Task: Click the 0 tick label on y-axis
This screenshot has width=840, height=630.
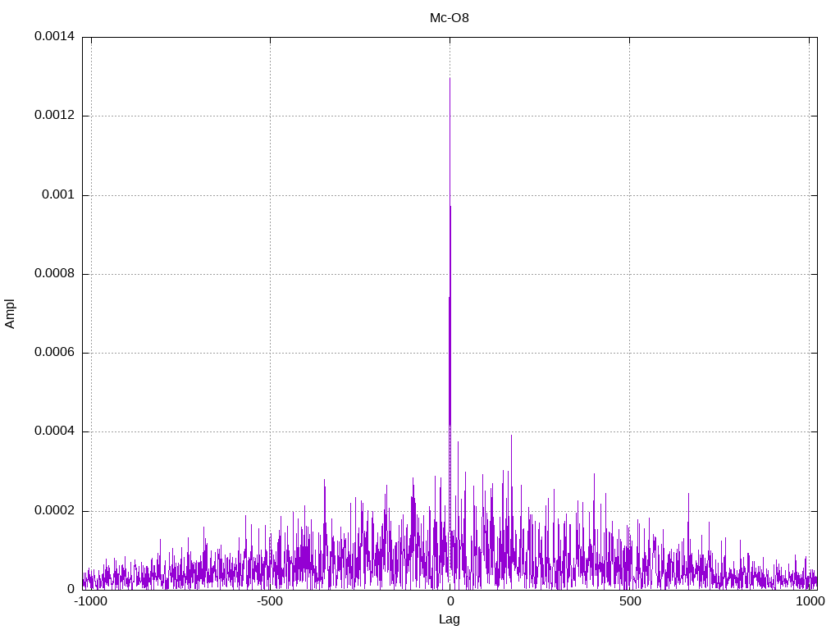Action: coord(71,589)
